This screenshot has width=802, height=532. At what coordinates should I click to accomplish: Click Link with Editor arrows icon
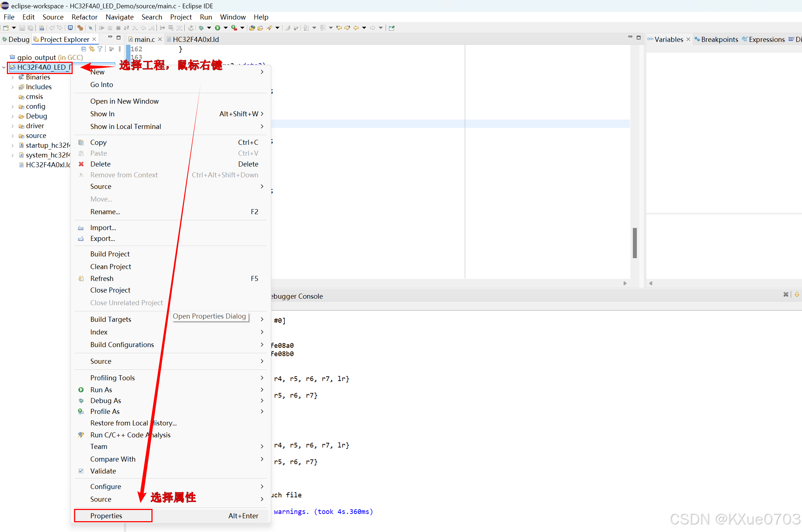click(x=92, y=49)
